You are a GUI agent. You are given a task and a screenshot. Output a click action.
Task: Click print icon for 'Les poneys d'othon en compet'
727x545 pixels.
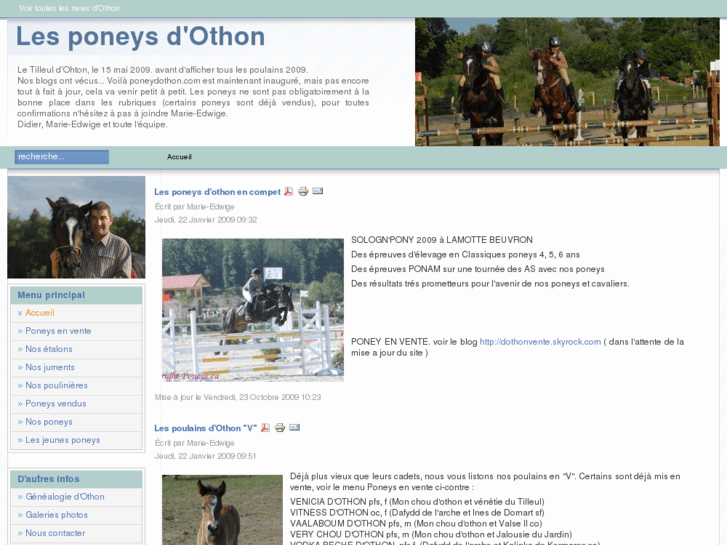[303, 191]
